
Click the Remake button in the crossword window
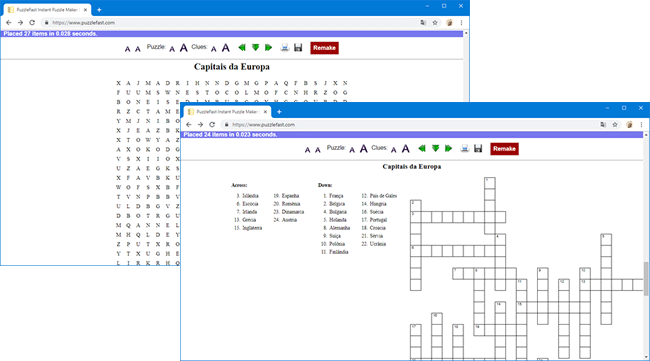point(504,149)
